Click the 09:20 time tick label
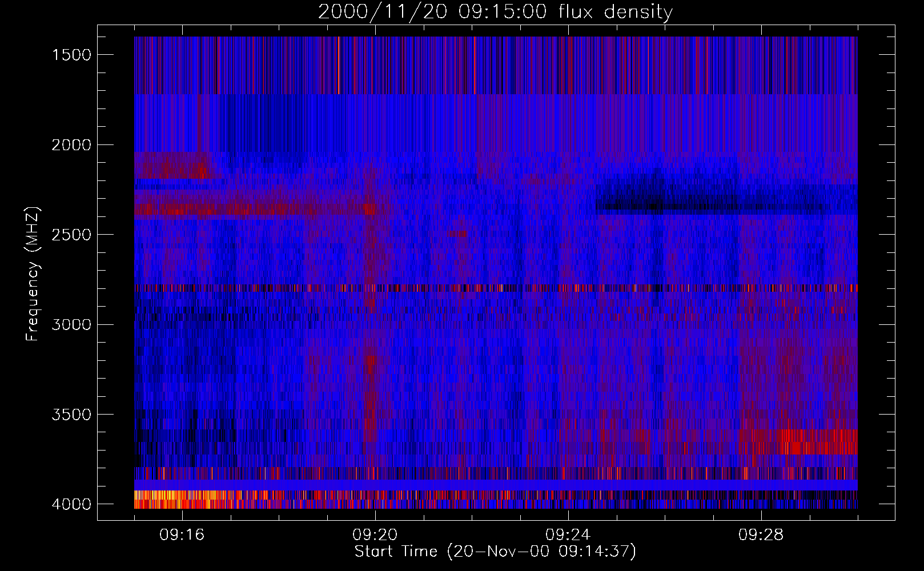This screenshot has height=571, width=924. coord(375,535)
